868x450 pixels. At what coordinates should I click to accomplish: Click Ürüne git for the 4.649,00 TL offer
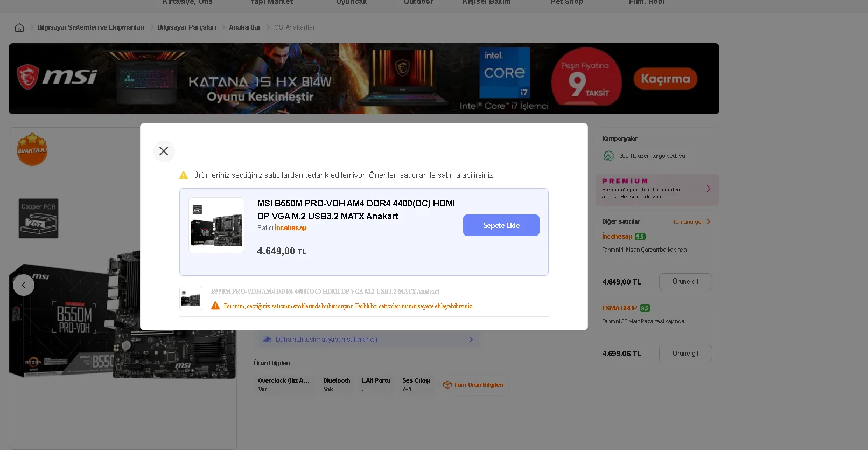click(685, 282)
